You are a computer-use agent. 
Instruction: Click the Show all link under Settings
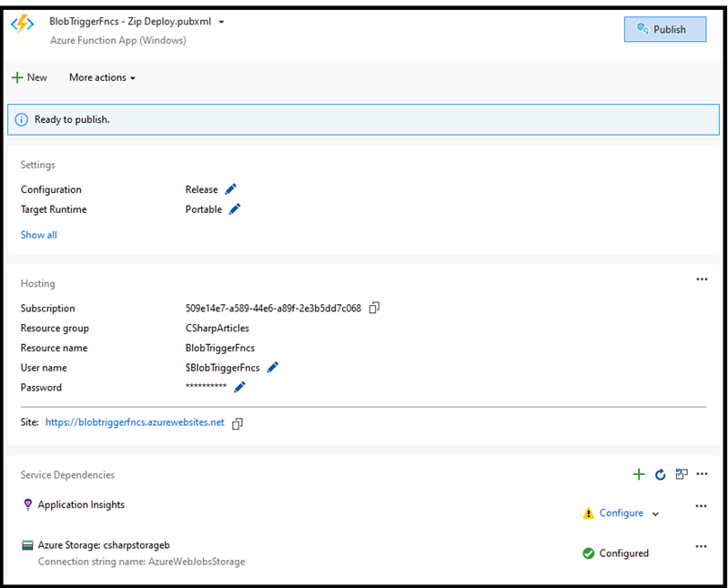[x=38, y=234]
